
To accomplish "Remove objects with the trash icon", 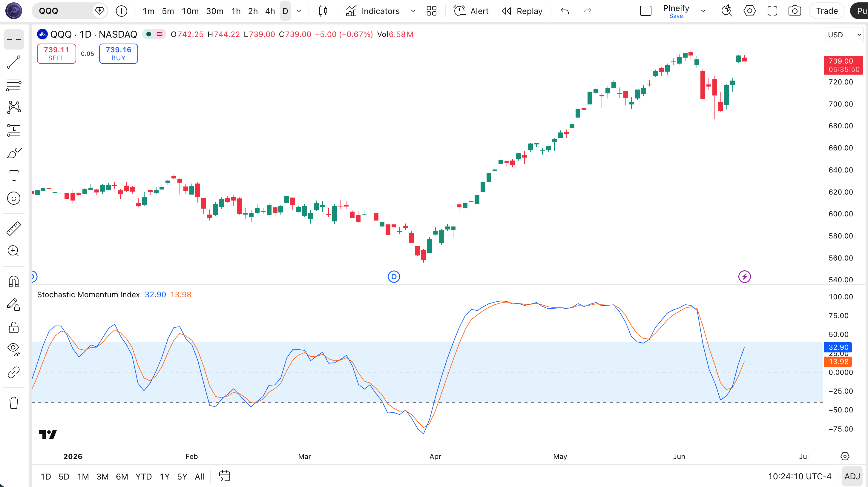I will pyautogui.click(x=14, y=403).
